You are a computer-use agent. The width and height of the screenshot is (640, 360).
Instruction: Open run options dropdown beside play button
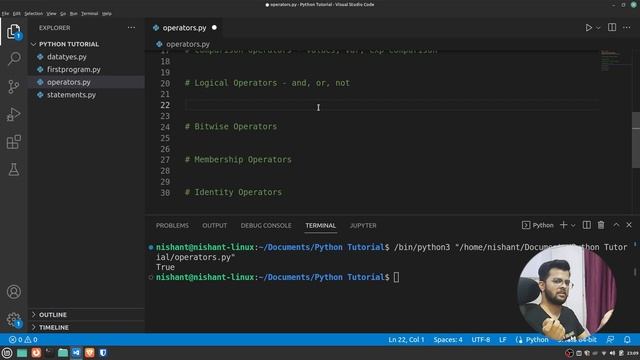pos(598,28)
